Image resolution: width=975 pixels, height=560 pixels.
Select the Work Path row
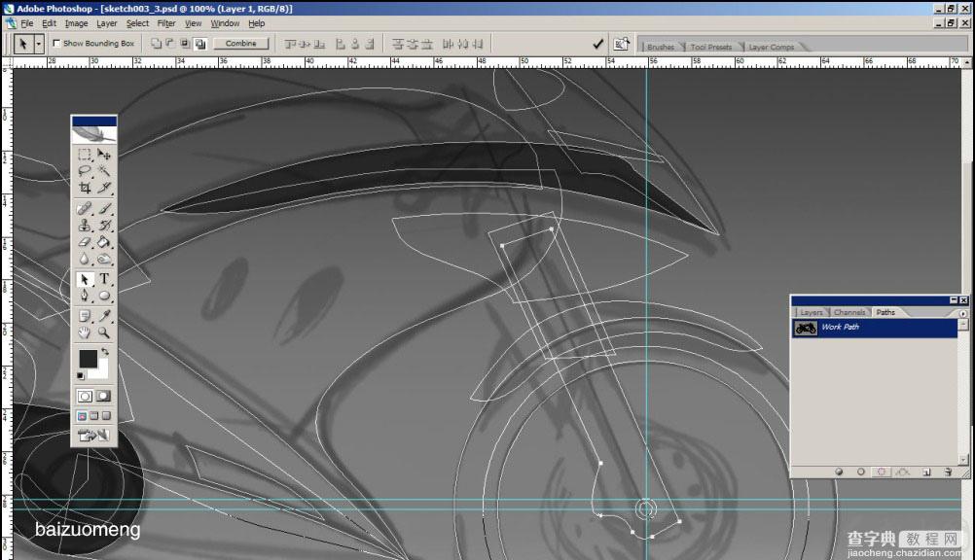(874, 328)
